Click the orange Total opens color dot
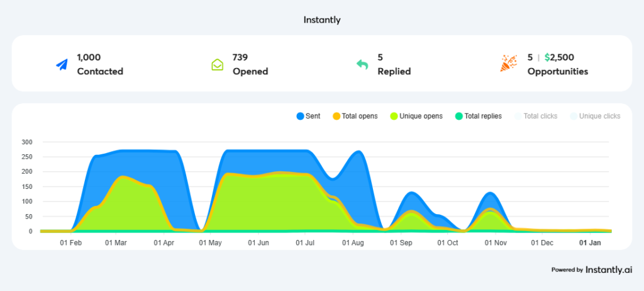The width and height of the screenshot is (644, 291). click(336, 116)
